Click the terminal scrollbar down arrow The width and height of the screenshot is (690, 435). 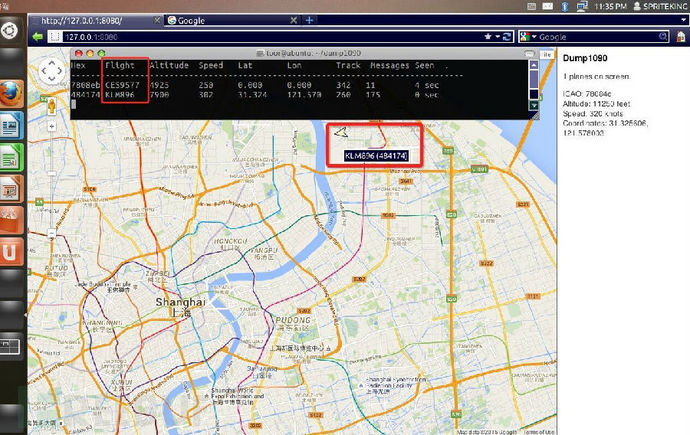click(534, 106)
